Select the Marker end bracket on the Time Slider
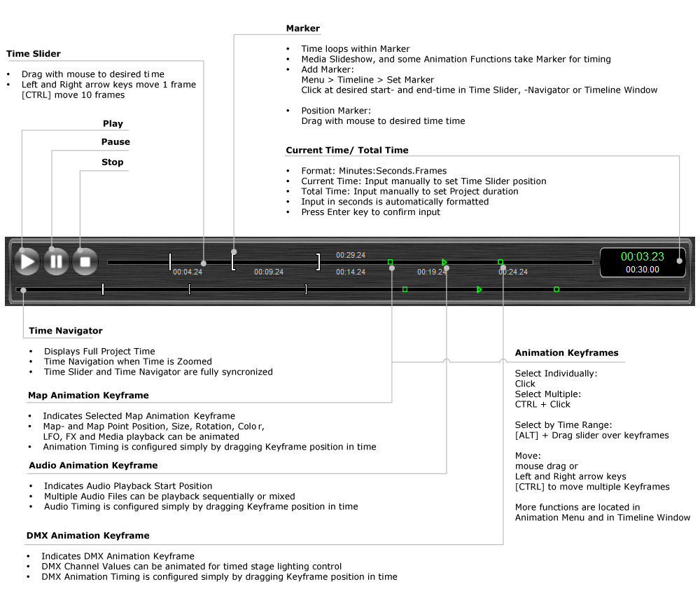The width and height of the screenshot is (700, 596). 318,262
